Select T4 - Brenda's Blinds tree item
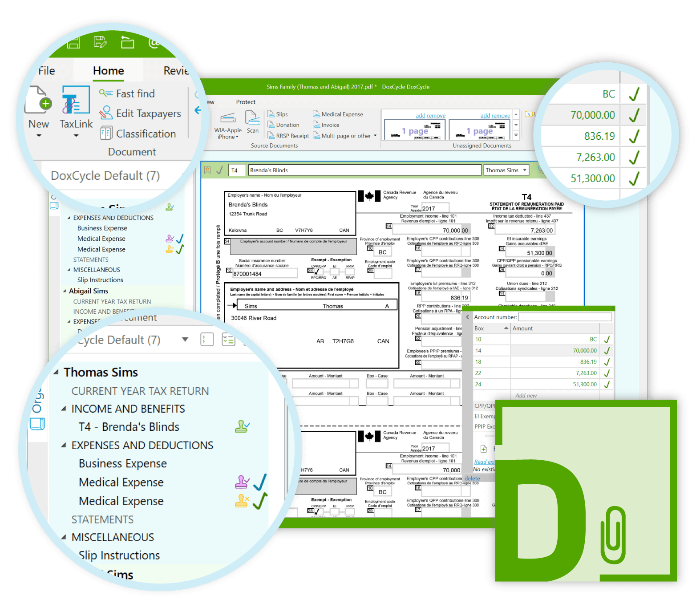This screenshot has width=696, height=616. click(129, 427)
